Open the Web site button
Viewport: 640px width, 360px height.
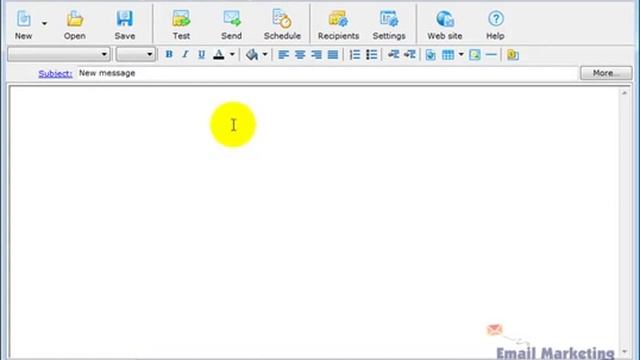click(444, 25)
